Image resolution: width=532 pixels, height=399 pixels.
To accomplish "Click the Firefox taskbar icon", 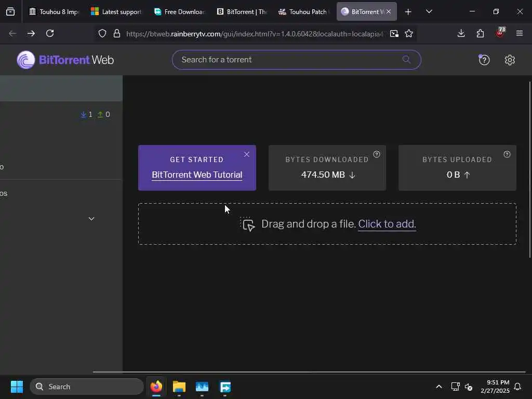I will [156, 387].
